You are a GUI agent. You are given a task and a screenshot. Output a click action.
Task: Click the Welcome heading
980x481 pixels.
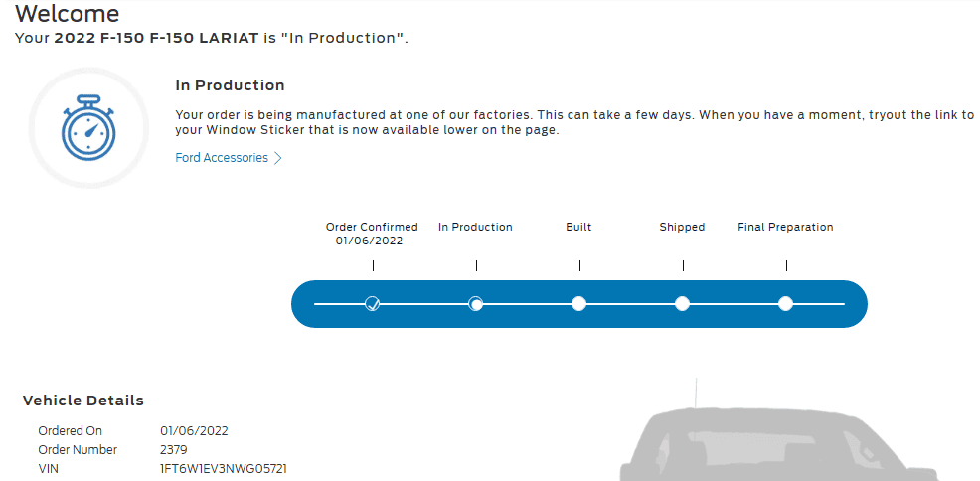pyautogui.click(x=68, y=14)
